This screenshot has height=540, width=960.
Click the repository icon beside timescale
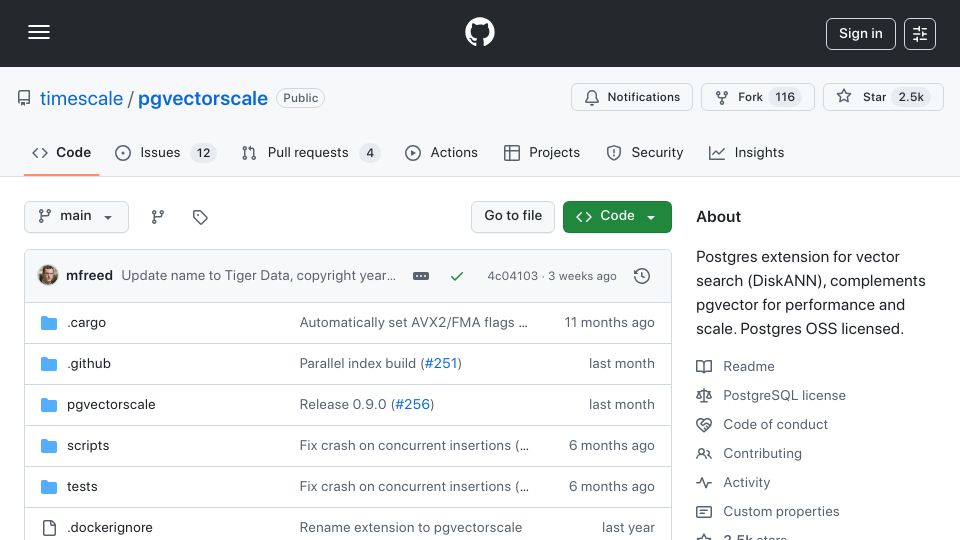tap(24, 98)
